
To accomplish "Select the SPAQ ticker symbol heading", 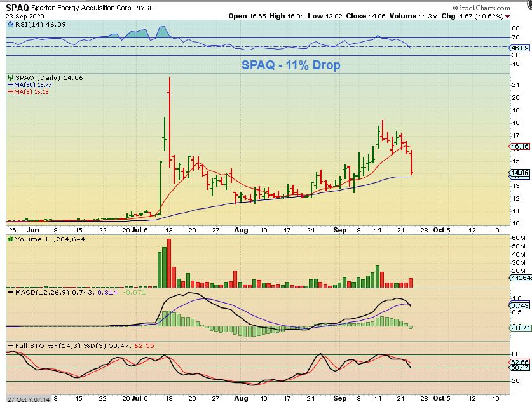I will click(18, 8).
